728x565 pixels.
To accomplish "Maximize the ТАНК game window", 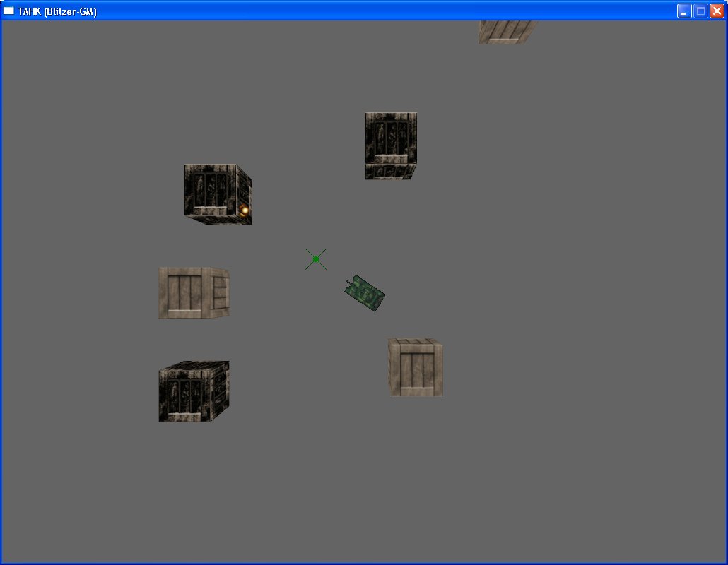I will 700,11.
